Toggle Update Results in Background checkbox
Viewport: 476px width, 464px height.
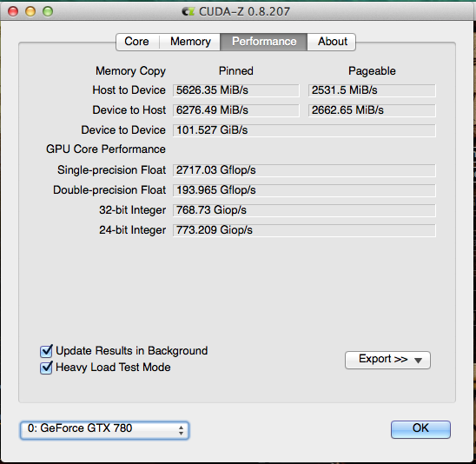pos(46,351)
